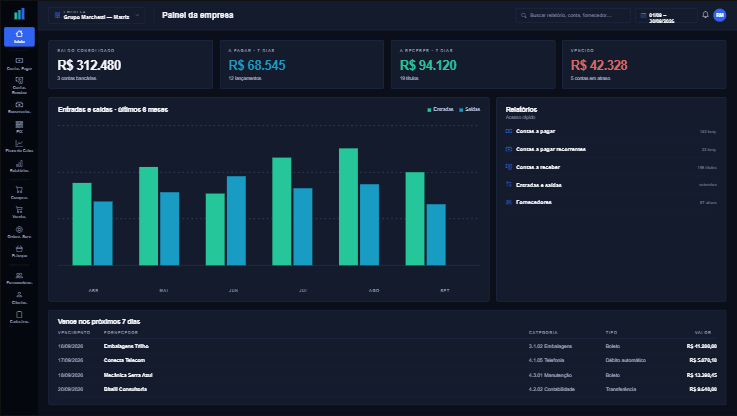Click the green Entradas bar for ABR
The image size is (737, 416).
coord(82,224)
